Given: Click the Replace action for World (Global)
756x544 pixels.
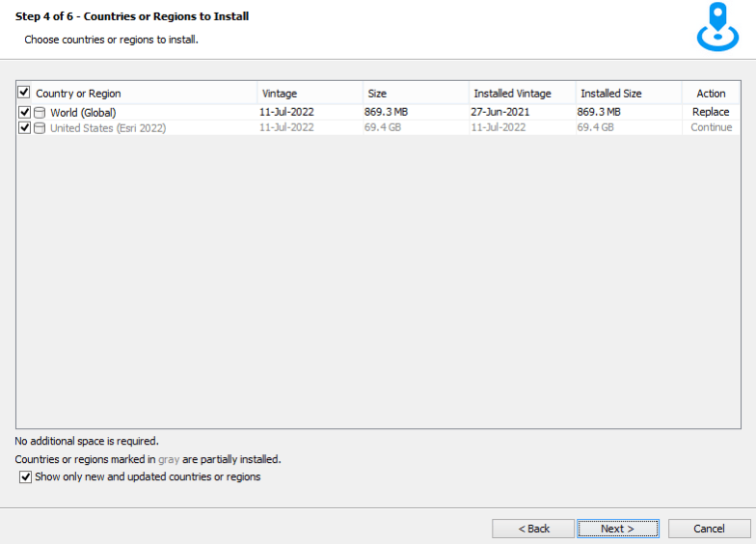Looking at the screenshot, I should (x=711, y=112).
